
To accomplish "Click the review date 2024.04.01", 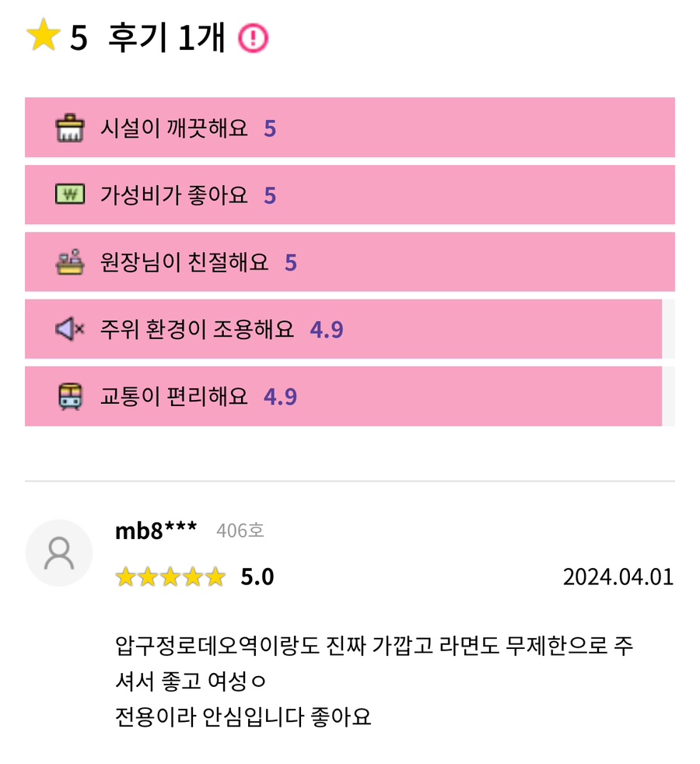I will pos(618,577).
